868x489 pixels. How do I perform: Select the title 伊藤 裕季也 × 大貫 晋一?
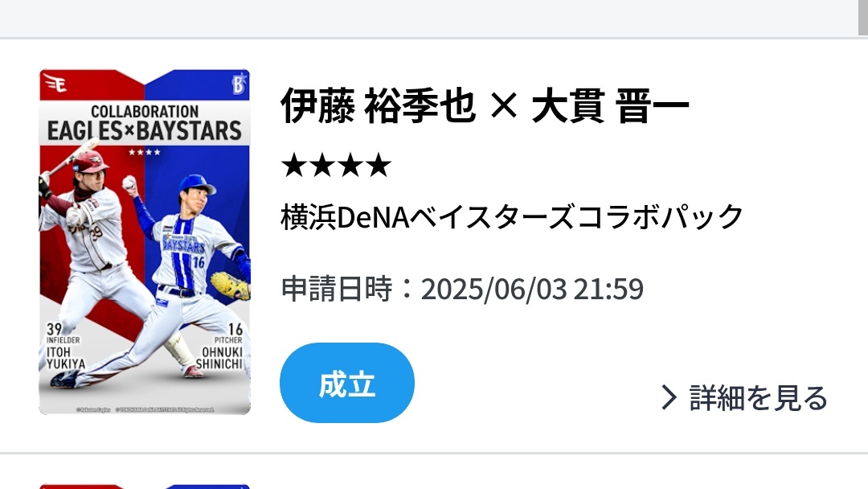click(485, 105)
